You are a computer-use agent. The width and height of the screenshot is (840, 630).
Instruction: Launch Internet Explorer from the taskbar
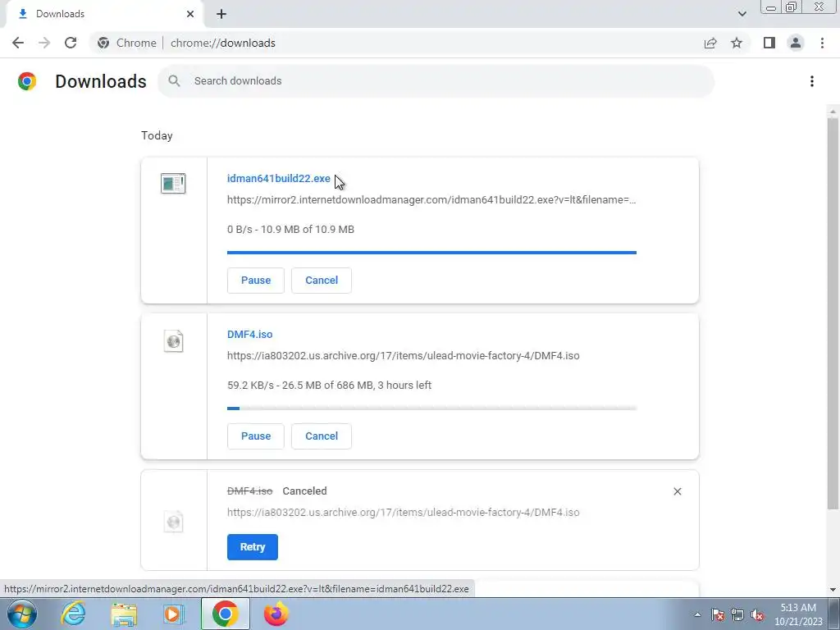pos(73,614)
